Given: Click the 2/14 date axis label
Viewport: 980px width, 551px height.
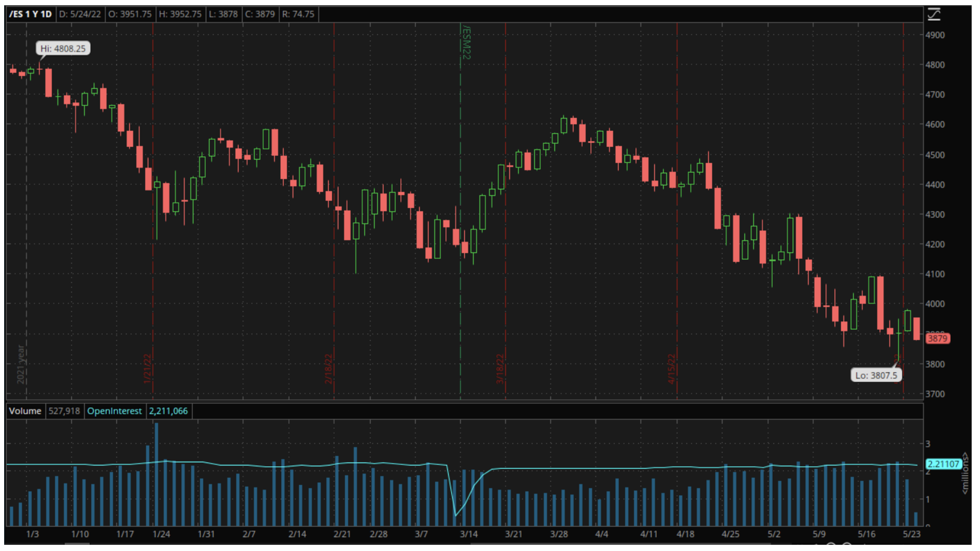Looking at the screenshot, I should (x=297, y=534).
